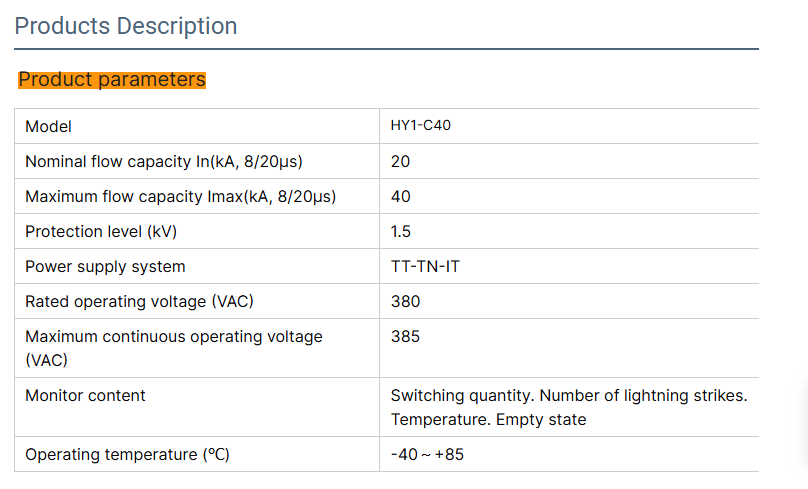Select the TT-TN-IT cell value
Screen dimensions: 808x489
(425, 266)
